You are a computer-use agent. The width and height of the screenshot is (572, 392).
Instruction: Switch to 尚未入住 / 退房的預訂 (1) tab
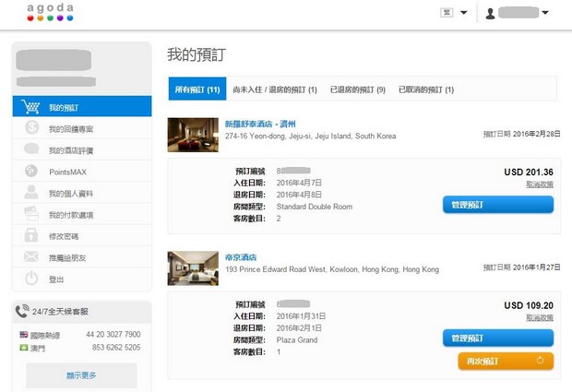pyautogui.click(x=275, y=89)
